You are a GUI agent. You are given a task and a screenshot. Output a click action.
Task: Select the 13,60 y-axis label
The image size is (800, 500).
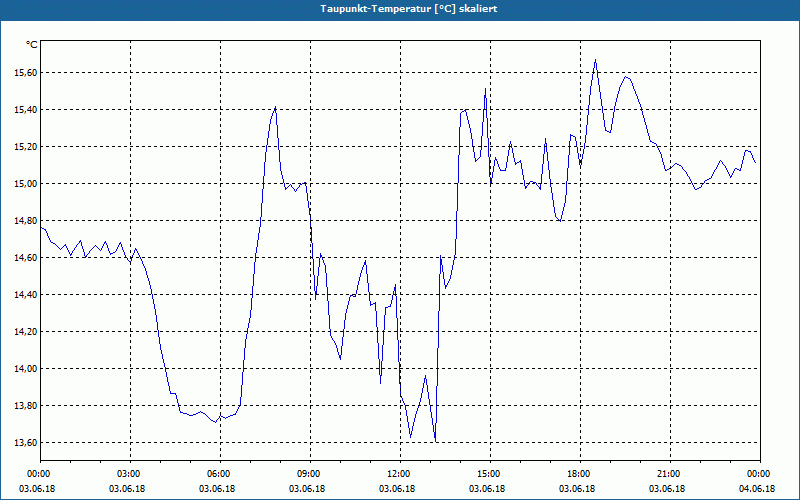27,443
